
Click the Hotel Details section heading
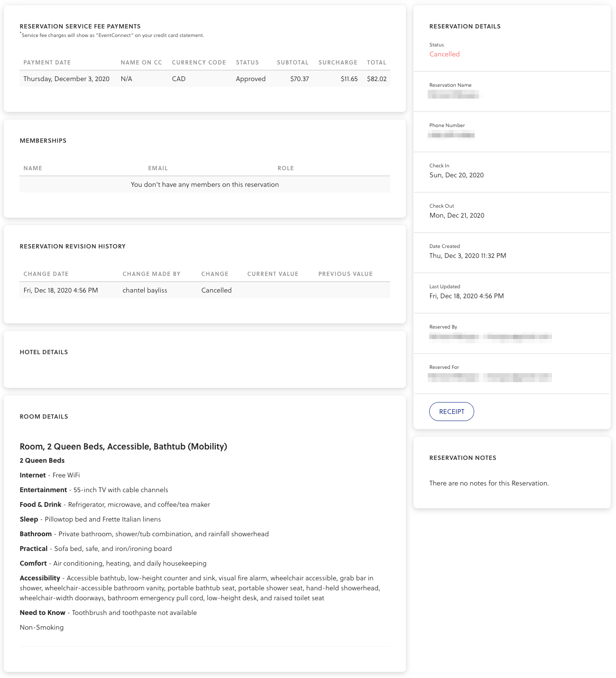click(44, 352)
